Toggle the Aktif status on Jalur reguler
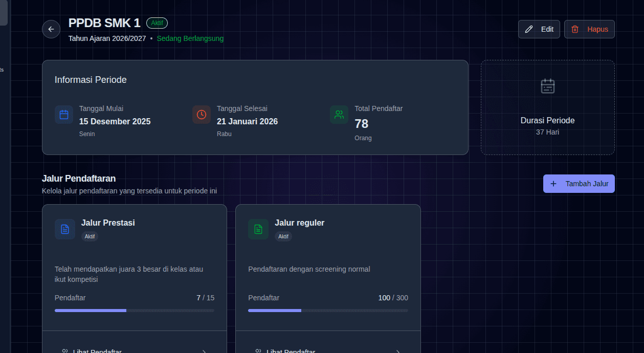The image size is (644, 353). tap(283, 236)
